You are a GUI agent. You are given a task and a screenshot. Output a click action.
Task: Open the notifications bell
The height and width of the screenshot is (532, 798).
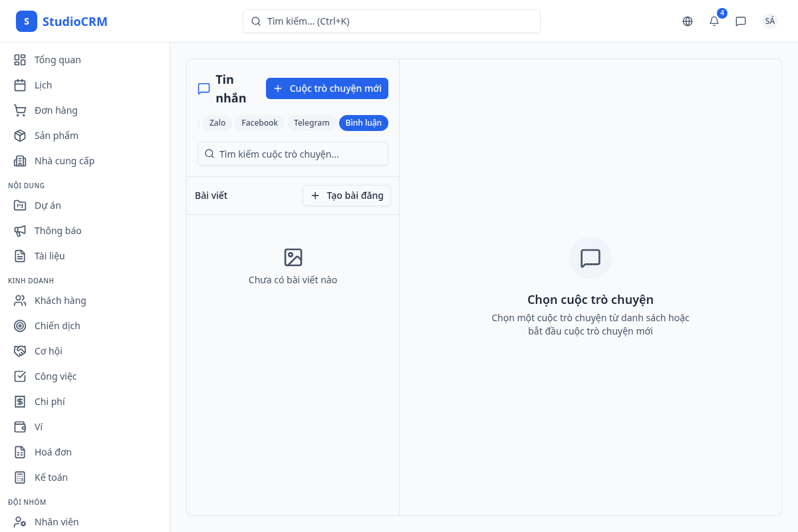pos(714,21)
